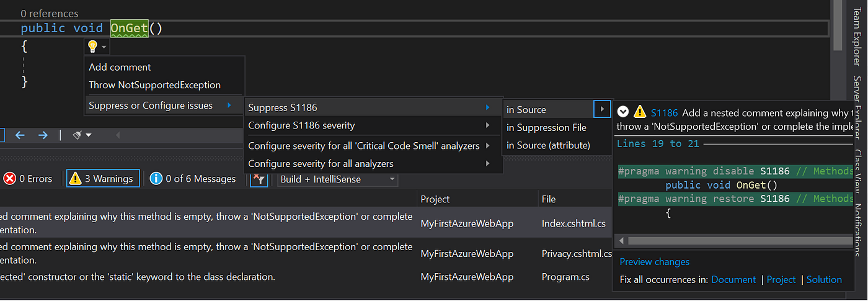
Task: Fix all occurrences in Document
Action: 733,280
